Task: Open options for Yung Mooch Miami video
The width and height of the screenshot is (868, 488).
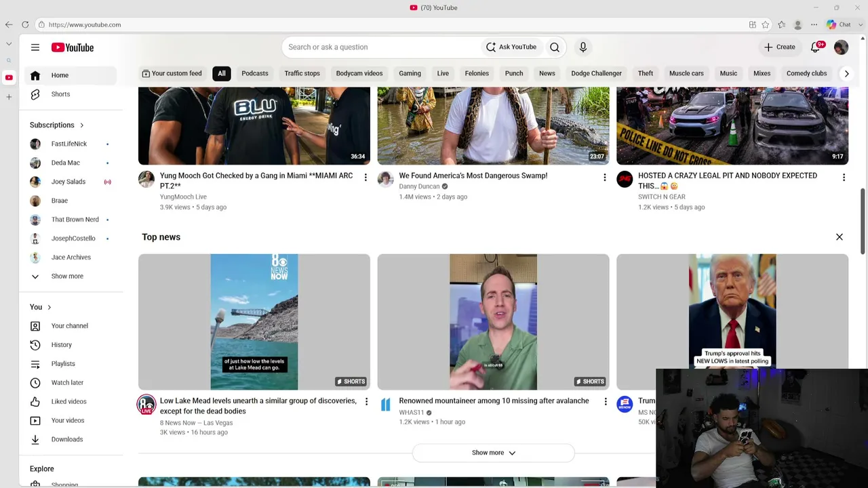Action: click(x=366, y=178)
